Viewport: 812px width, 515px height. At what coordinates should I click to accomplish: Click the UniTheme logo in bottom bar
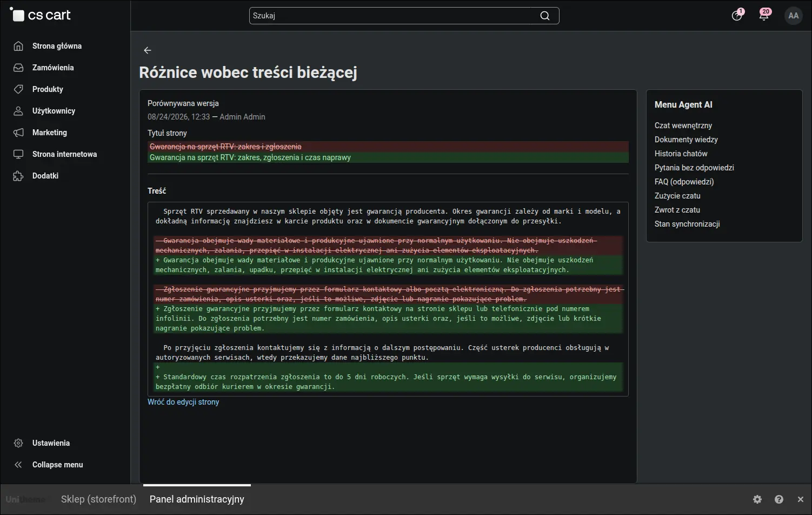pos(25,499)
